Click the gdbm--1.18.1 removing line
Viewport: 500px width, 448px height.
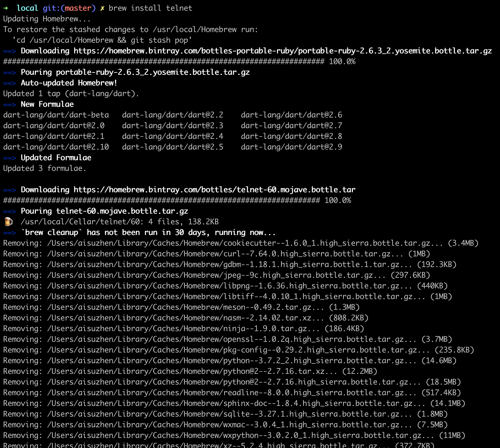230,265
